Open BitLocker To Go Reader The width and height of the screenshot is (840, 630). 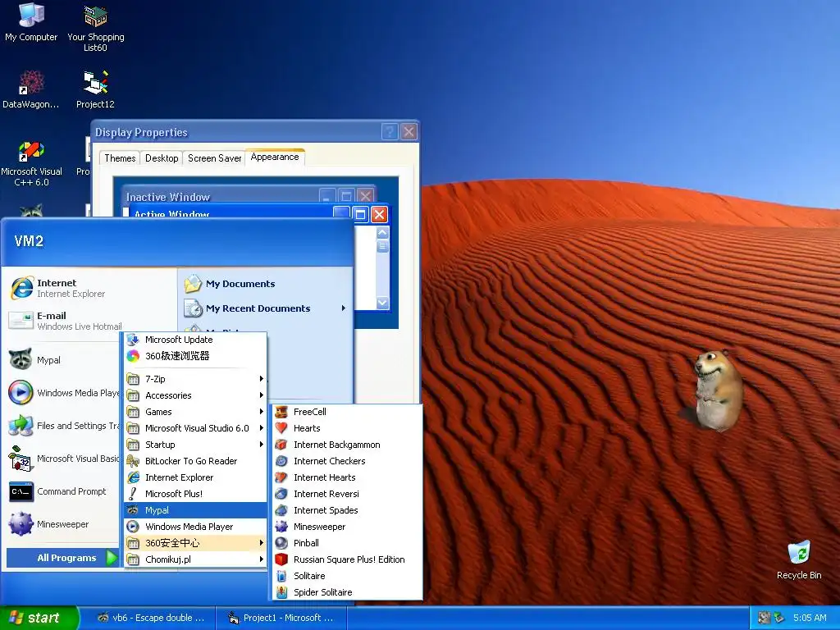tap(195, 461)
